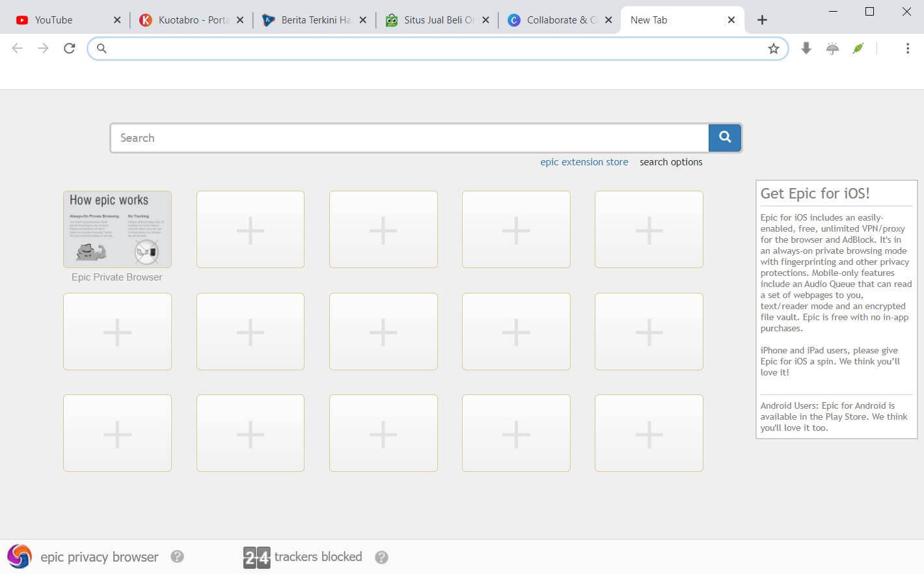
Task: Click the umbrella privacy protection icon
Action: [832, 48]
